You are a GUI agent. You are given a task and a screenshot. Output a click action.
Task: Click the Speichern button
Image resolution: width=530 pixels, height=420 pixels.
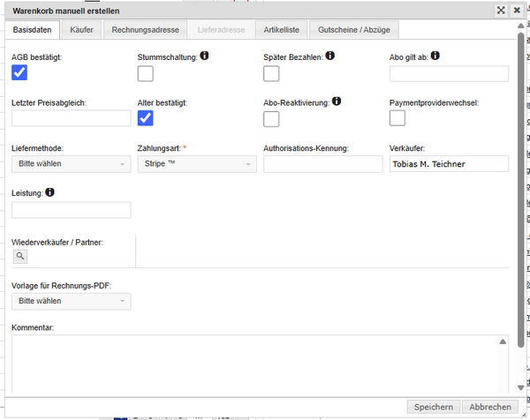434,407
